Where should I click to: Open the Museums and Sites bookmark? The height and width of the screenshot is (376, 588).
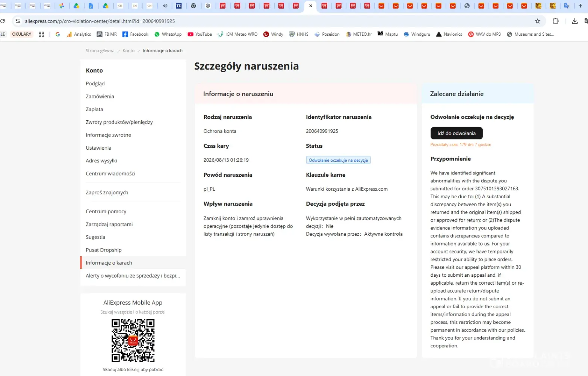(531, 34)
